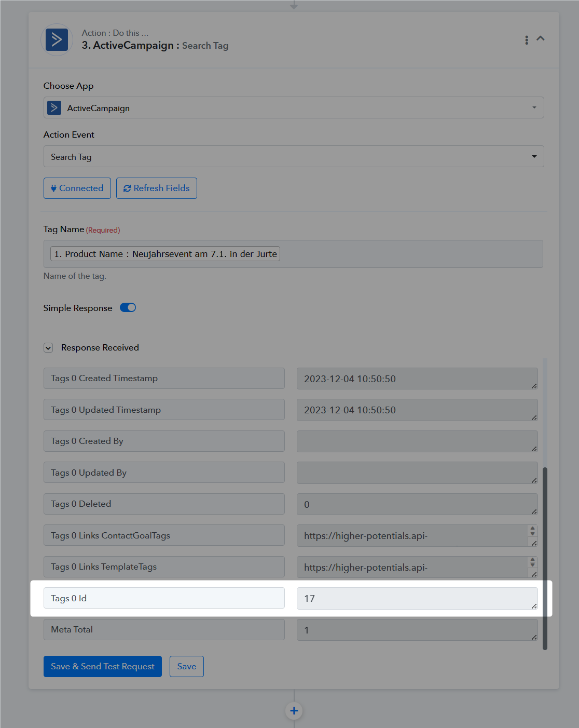Open the Action Event Search Tag dropdown

coord(294,156)
